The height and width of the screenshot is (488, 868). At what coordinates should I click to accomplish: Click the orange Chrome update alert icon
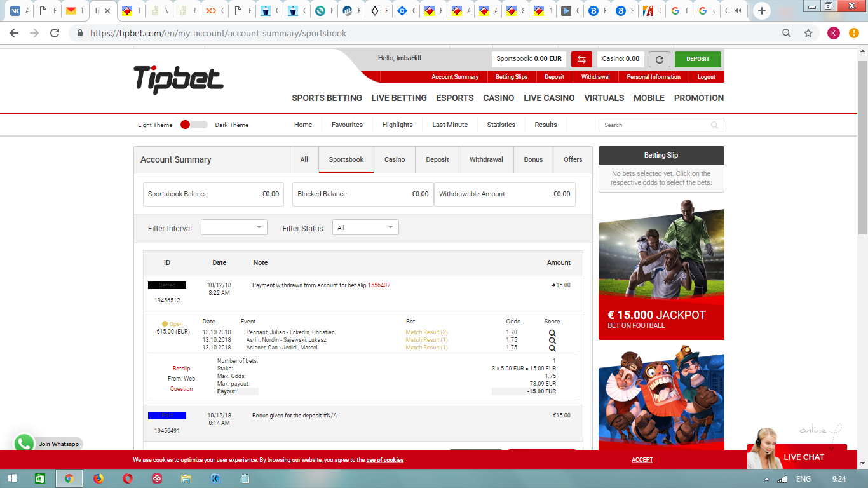click(854, 33)
